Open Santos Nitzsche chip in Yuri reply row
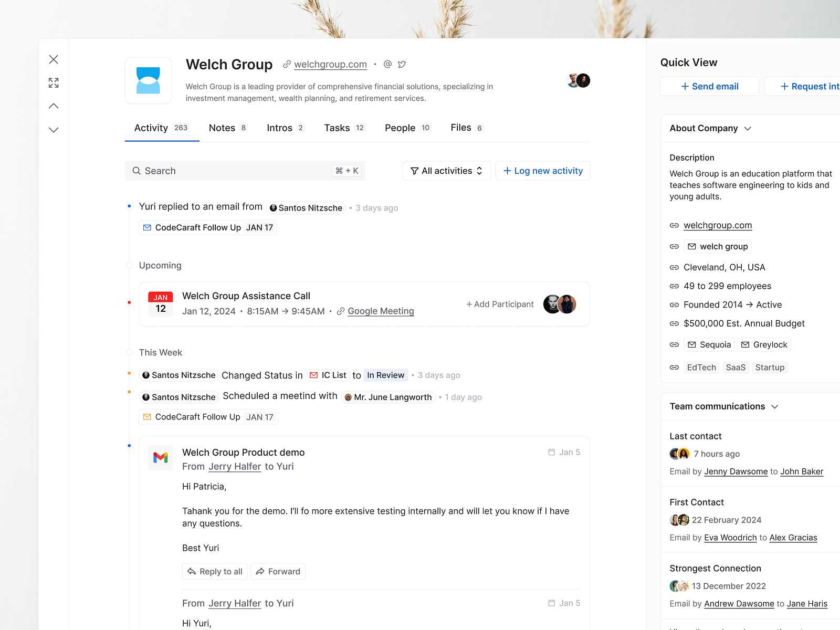The height and width of the screenshot is (630, 840). pyautogui.click(x=306, y=208)
